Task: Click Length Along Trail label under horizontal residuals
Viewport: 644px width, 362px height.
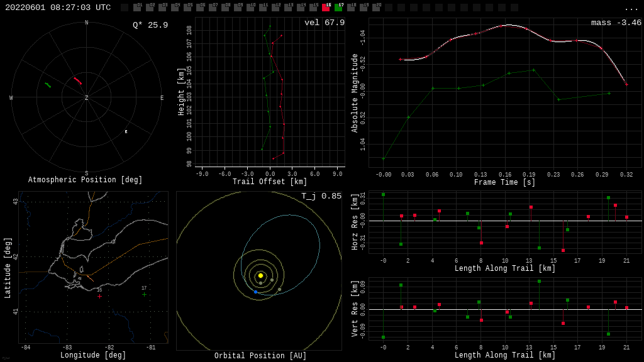Action: coord(505,268)
